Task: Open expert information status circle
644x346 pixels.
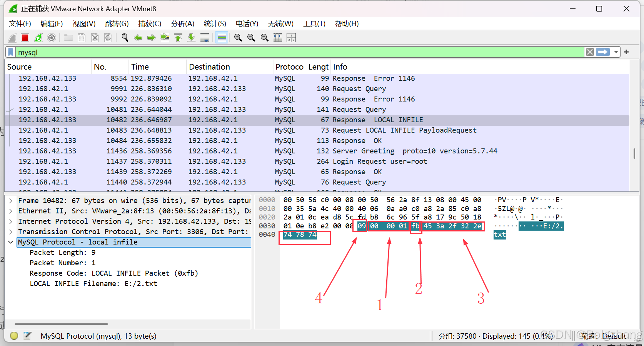Action: (x=14, y=336)
